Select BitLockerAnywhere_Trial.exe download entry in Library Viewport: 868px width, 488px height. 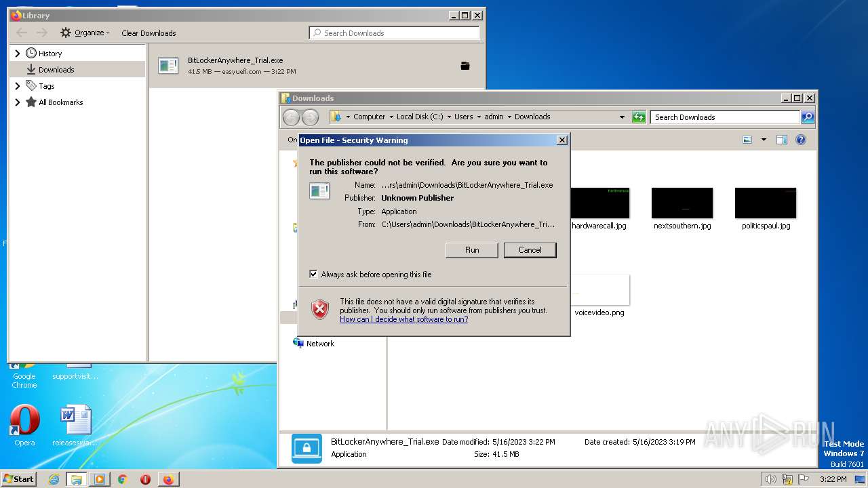point(317,66)
